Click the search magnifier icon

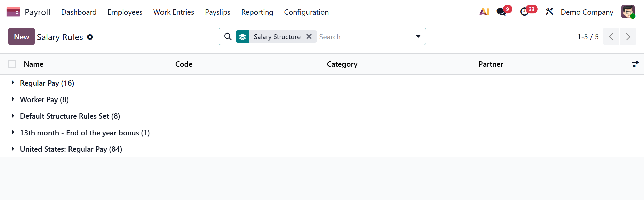(x=228, y=37)
